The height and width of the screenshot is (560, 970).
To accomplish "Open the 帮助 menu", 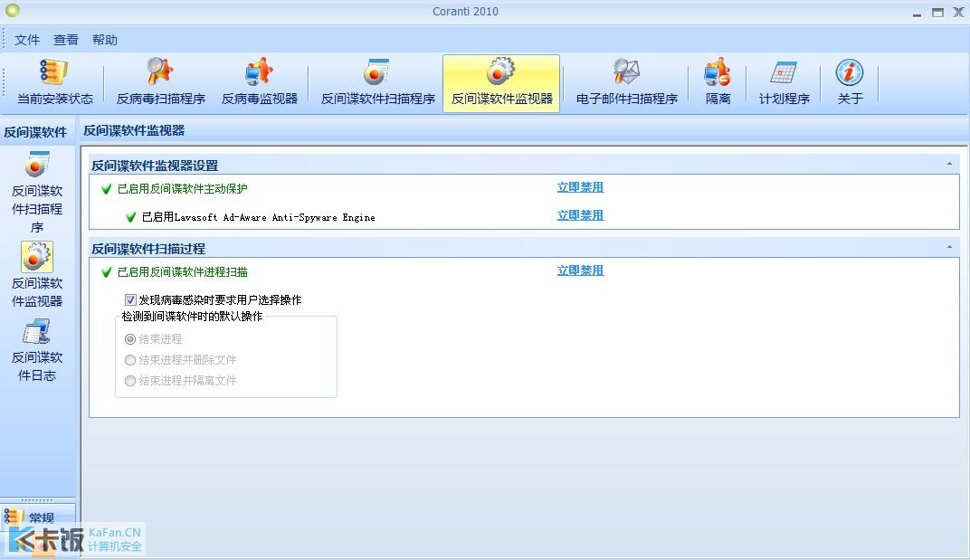I will coord(105,40).
